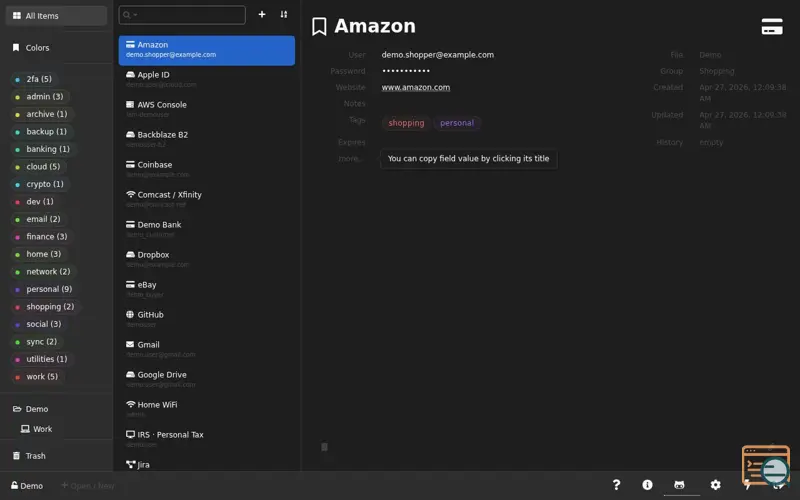Select the Demo Bank entry

click(x=207, y=229)
